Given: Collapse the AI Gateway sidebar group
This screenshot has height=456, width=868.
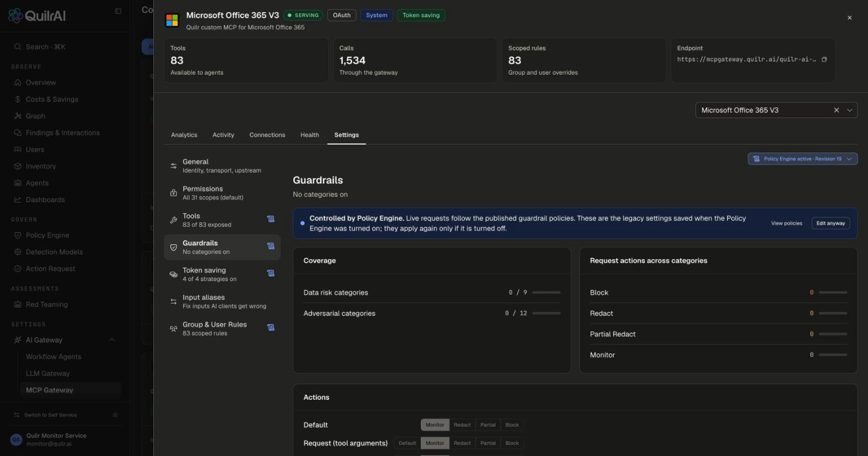Looking at the screenshot, I should 111,340.
